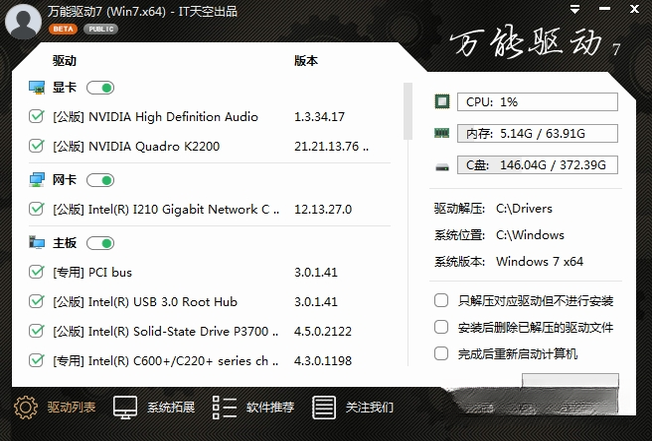Click the orange BETA badge
Image resolution: width=652 pixels, height=441 pixels.
click(x=63, y=29)
